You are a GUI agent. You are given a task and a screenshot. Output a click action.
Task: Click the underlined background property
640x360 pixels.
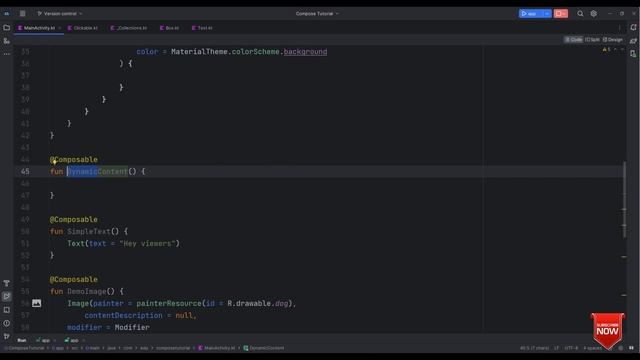pos(305,52)
